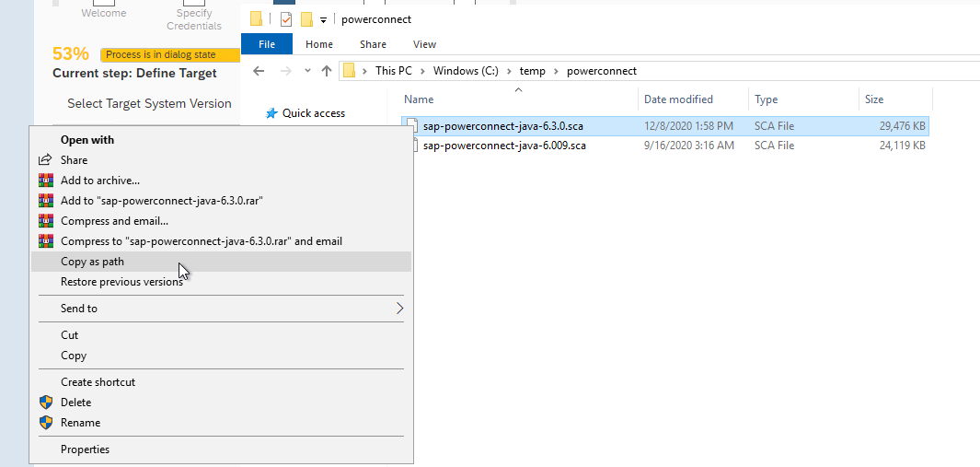This screenshot has width=980, height=467.
Task: Click the Properties checkmark icon in title bar
Action: (x=285, y=19)
